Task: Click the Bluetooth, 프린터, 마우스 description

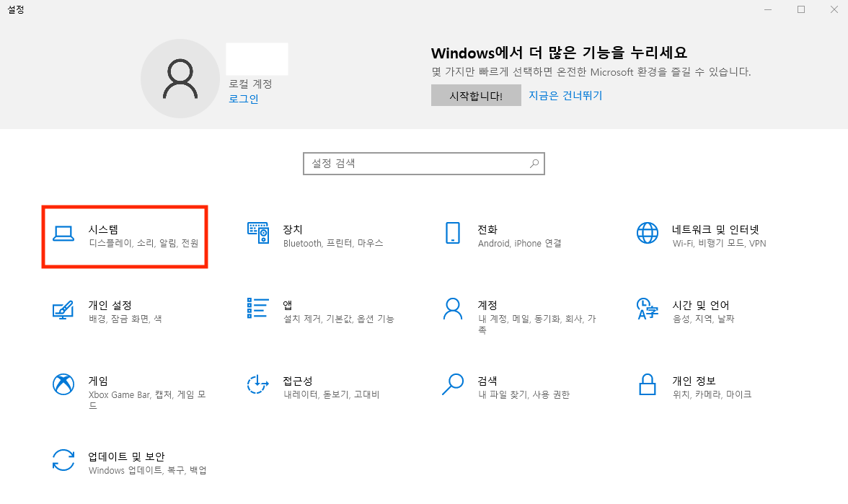Action: tap(333, 244)
